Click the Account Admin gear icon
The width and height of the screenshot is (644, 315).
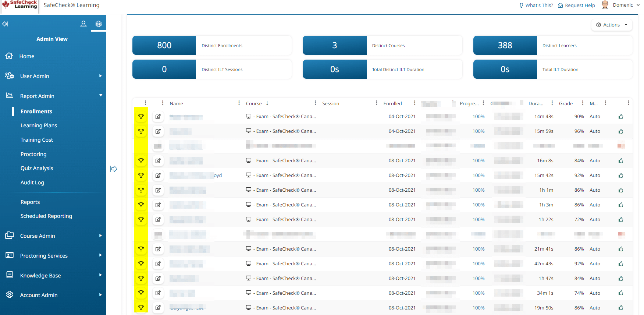10,294
